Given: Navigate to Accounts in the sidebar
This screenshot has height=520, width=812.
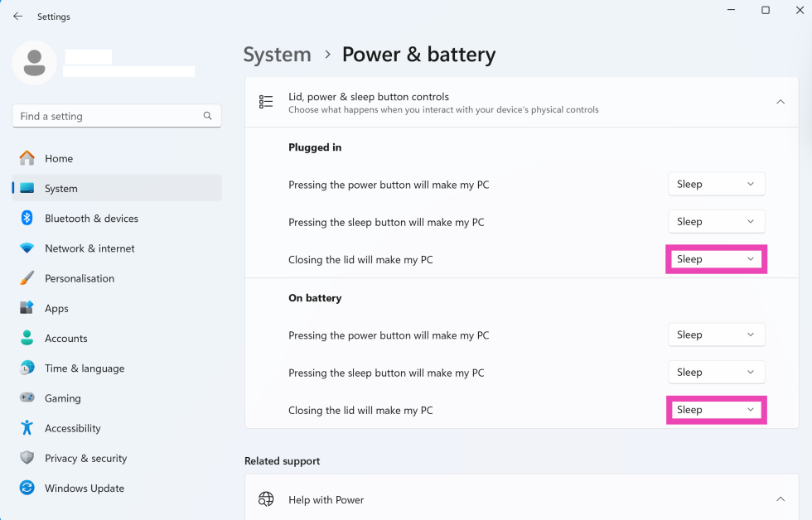Looking at the screenshot, I should (65, 339).
